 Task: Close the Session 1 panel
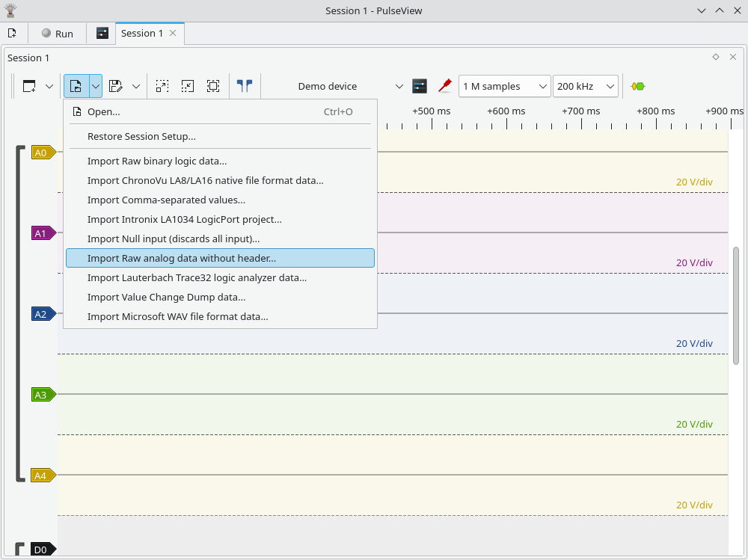pos(733,57)
